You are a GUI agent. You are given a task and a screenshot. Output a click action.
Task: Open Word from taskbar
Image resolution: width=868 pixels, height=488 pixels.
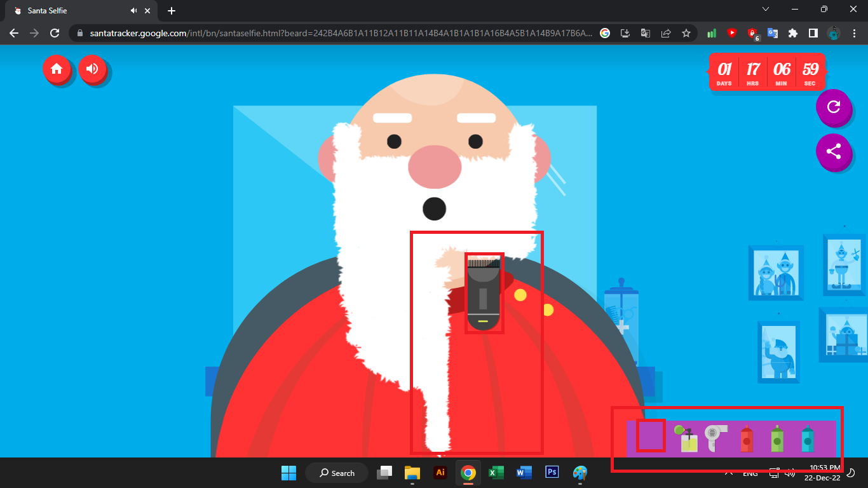[524, 473]
